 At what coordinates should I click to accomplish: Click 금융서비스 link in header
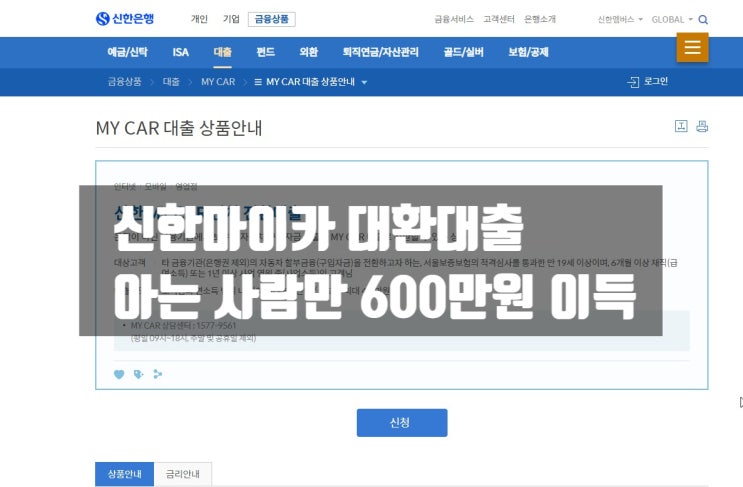click(454, 19)
